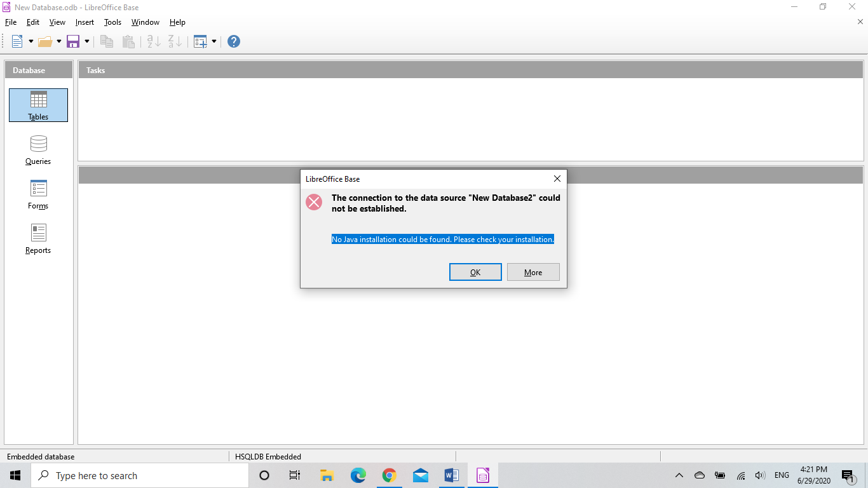This screenshot has width=868, height=488.
Task: Open the Reports section
Action: point(38,239)
